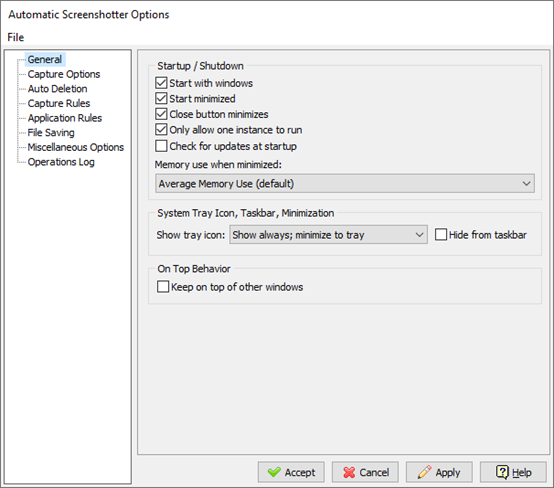Enable Check for updates at startup
554x488 pixels.
[x=161, y=146]
